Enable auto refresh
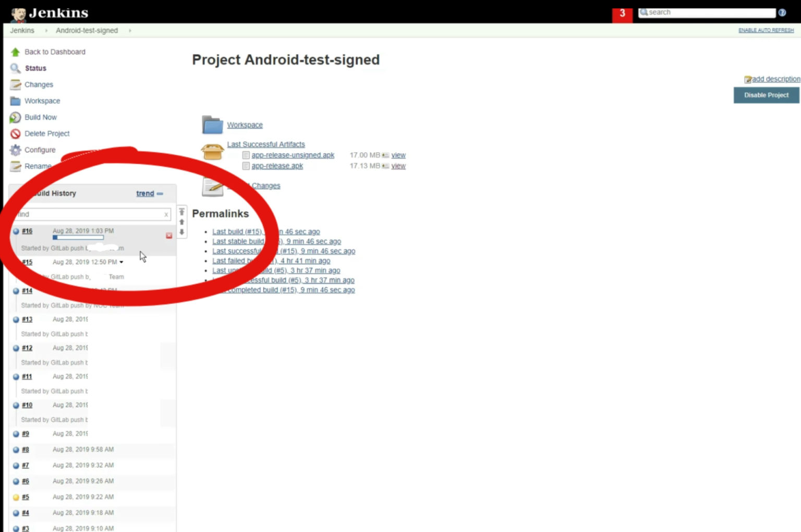Viewport: 801px width, 532px height. click(x=766, y=30)
